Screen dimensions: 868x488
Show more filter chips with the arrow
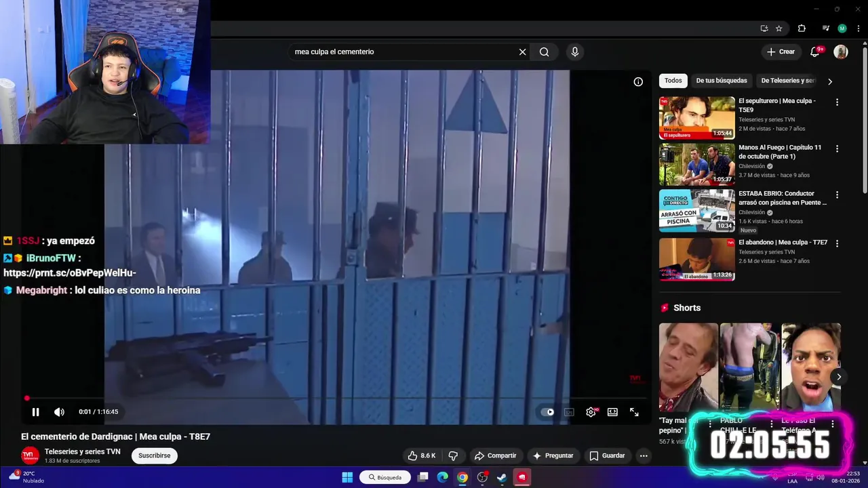(830, 81)
